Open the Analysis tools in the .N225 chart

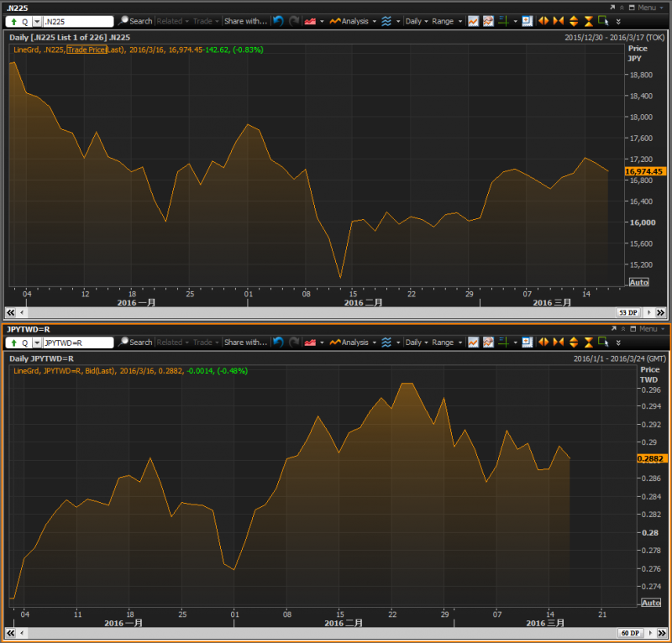point(349,21)
